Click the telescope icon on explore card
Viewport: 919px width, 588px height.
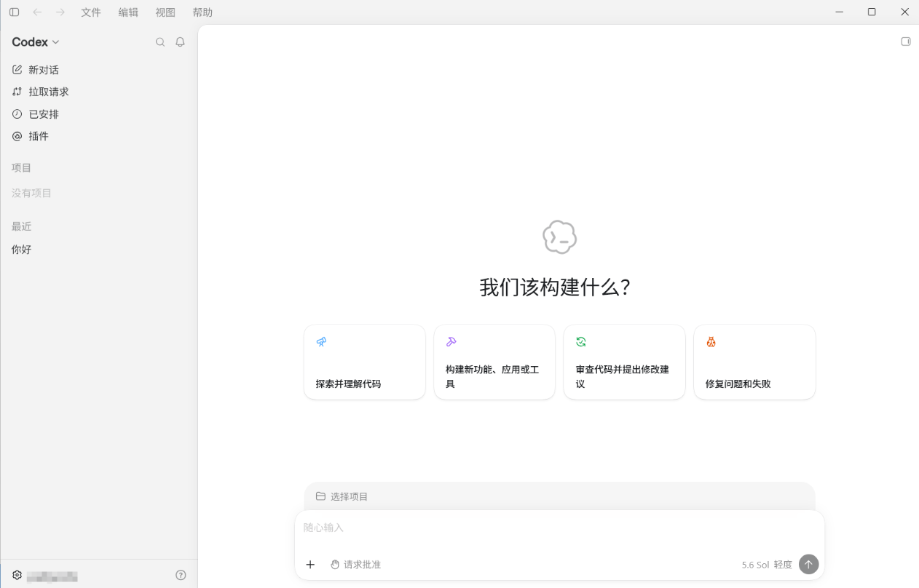(x=321, y=342)
